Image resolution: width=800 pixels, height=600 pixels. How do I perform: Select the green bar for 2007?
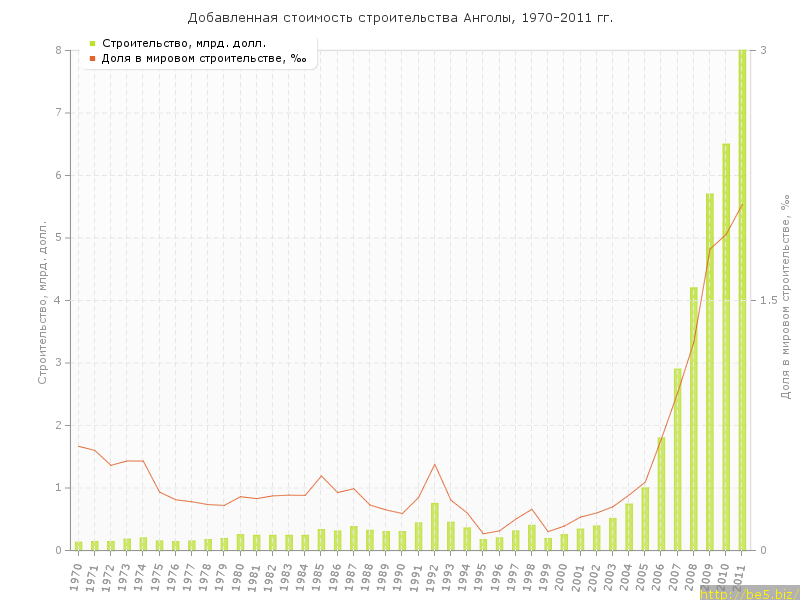(x=677, y=460)
